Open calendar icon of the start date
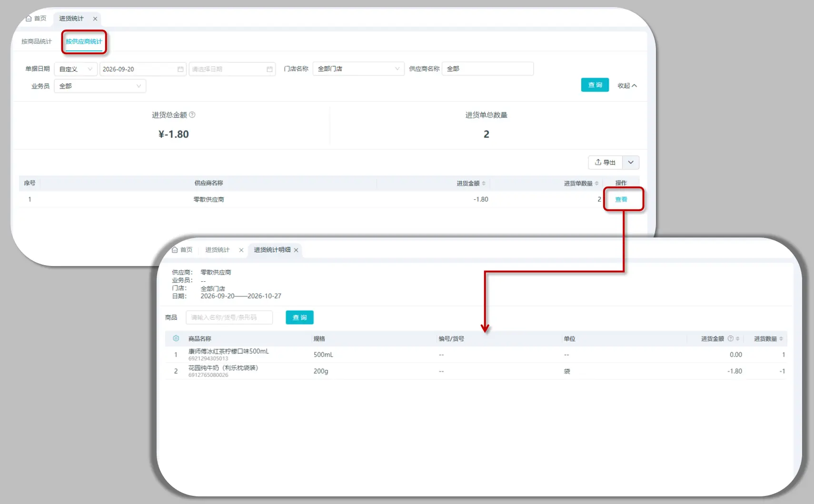The image size is (814, 504). (180, 69)
